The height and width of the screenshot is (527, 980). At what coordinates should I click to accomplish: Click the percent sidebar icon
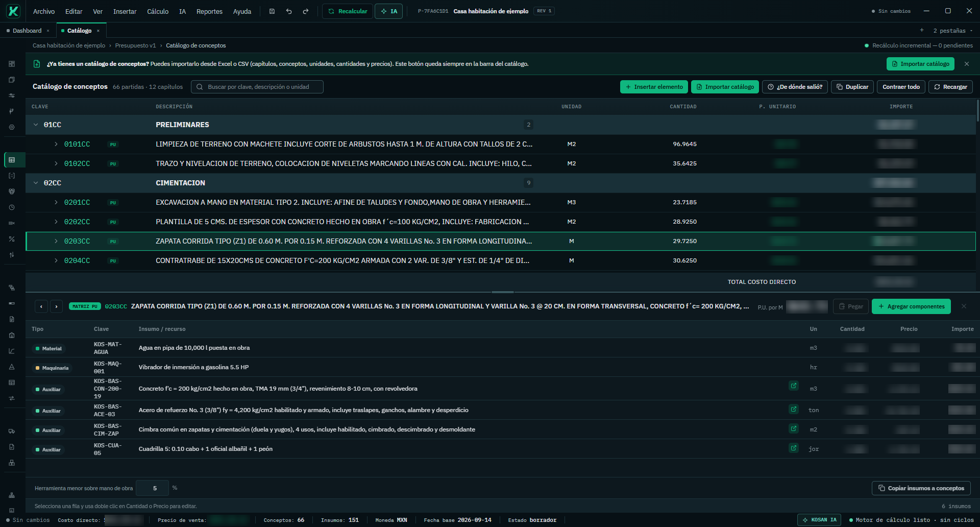point(12,239)
